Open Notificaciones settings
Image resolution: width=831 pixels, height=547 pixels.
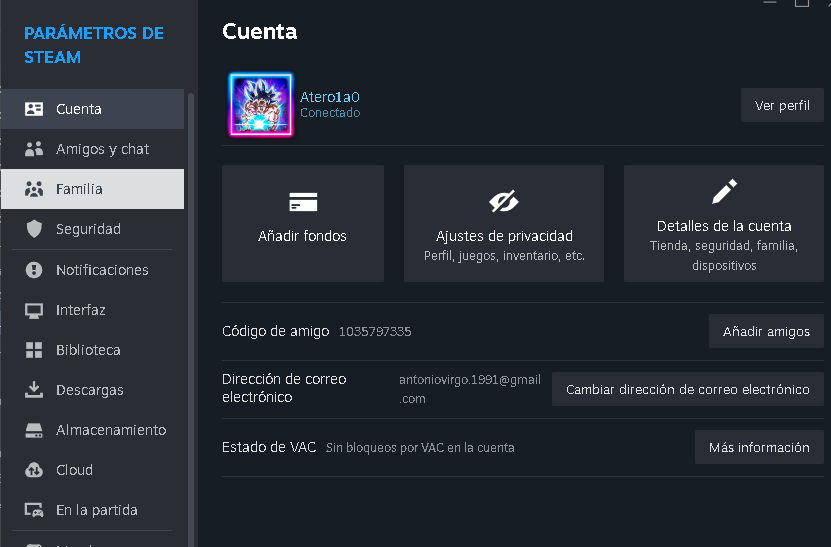93,270
